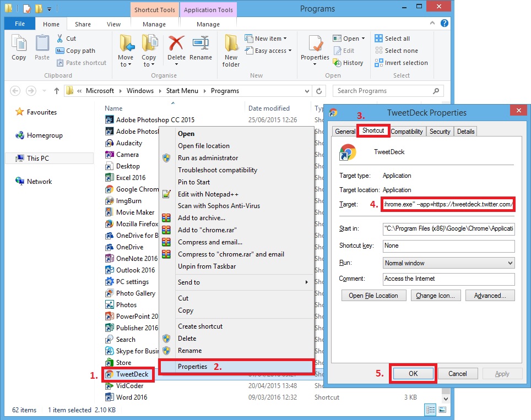This screenshot has height=420, width=531.
Task: Click the Refresh address bar button
Action: (319, 91)
